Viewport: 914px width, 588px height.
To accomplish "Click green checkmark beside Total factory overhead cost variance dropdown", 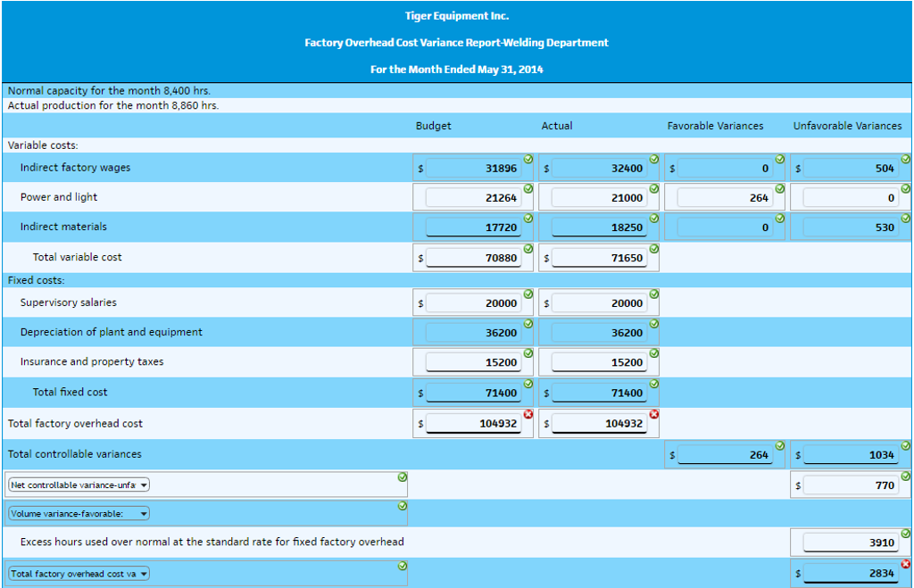I will click(402, 566).
